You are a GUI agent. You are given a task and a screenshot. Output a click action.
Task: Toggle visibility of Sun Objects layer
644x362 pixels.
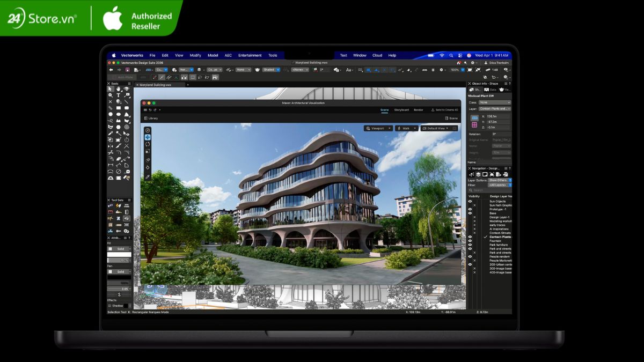470,201
